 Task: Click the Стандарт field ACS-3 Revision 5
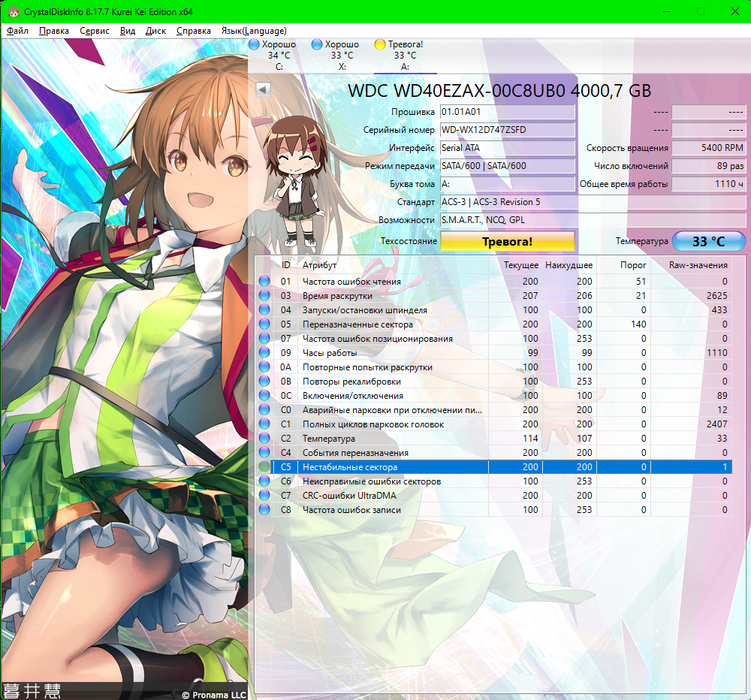593,202
